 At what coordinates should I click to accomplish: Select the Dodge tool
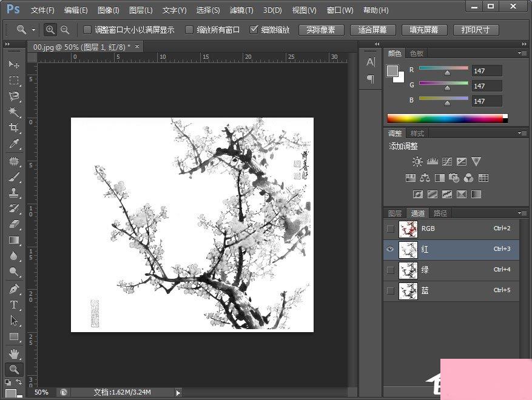click(x=13, y=272)
